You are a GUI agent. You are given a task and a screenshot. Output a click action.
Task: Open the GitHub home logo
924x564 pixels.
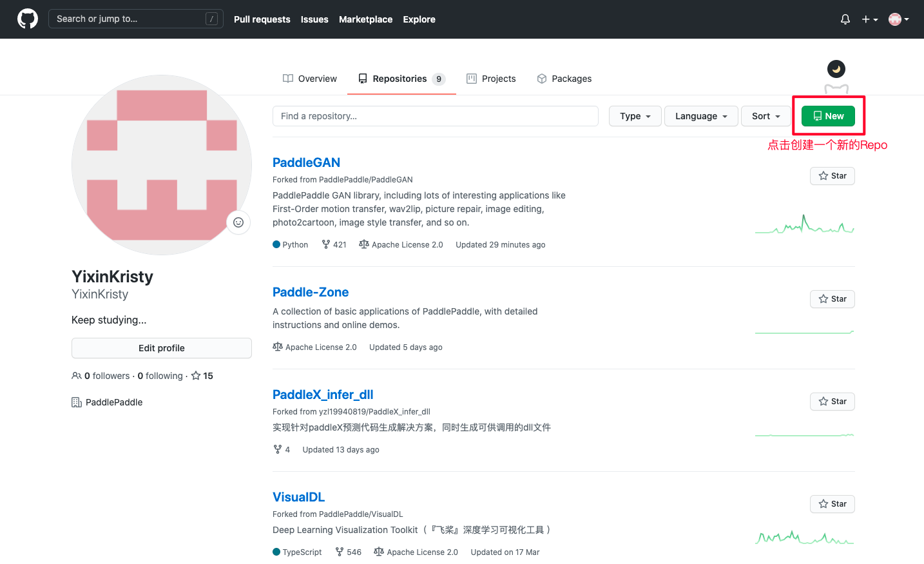[x=28, y=19]
